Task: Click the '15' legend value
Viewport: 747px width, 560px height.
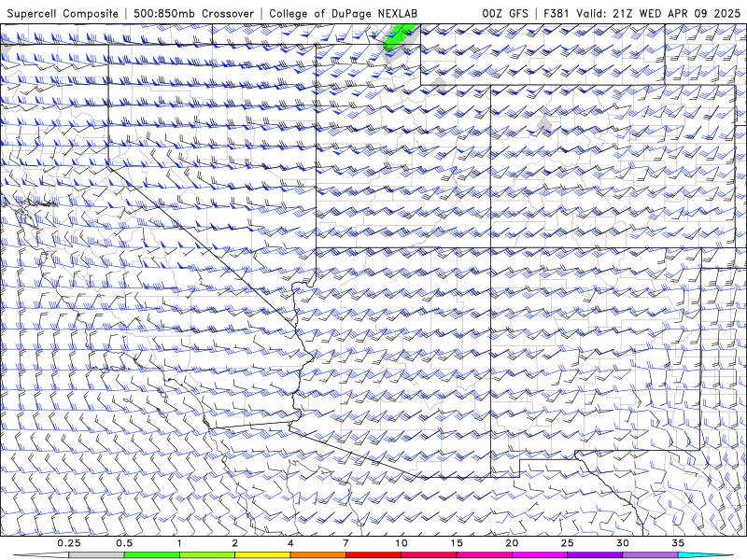Action: 457,543
